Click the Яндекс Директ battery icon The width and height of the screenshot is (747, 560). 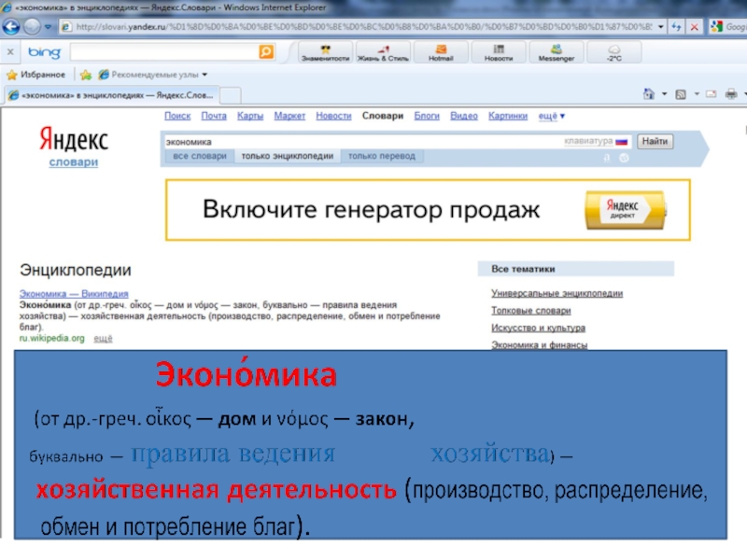click(626, 210)
